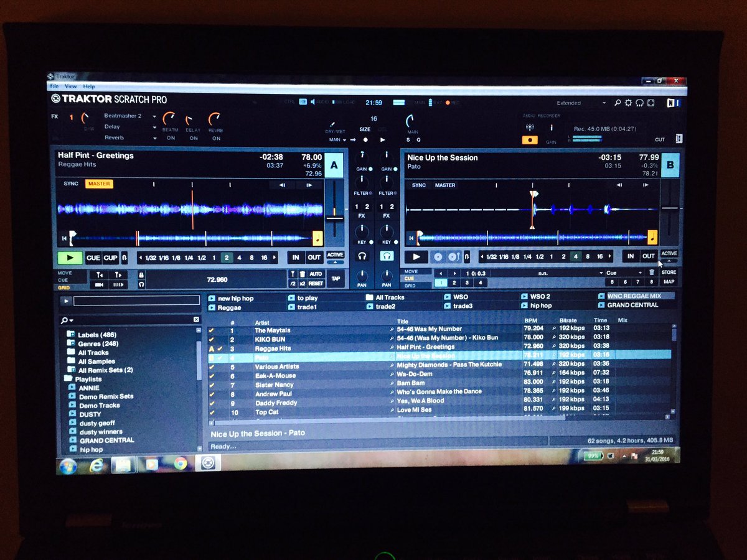The image size is (747, 560).
Task: Open Internet Explorer from taskbar
Action: (96, 465)
